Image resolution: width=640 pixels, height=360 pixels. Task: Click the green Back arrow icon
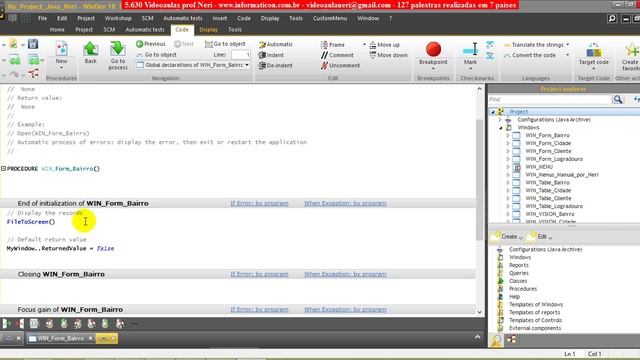click(x=91, y=49)
